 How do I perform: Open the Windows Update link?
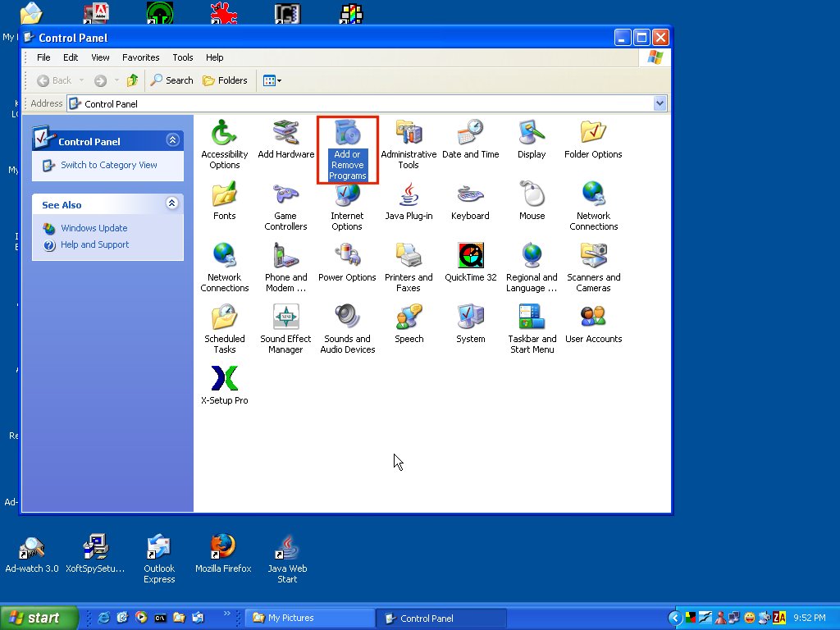94,228
